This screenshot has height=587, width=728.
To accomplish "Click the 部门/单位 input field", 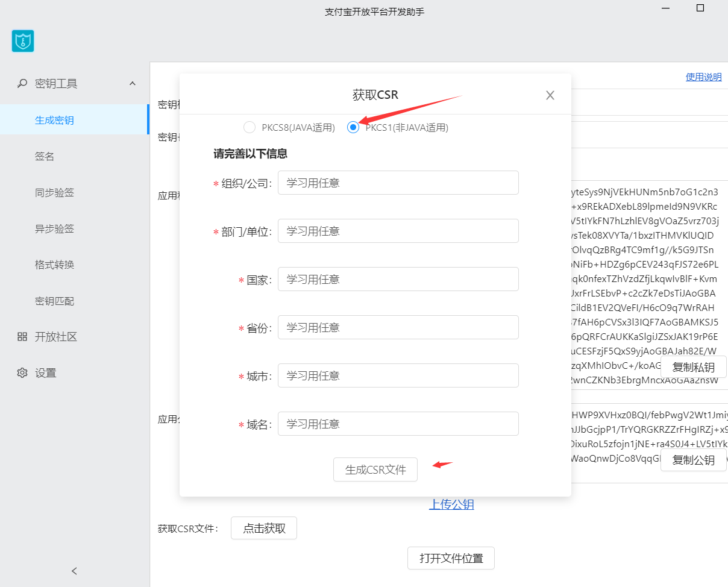I will click(398, 231).
